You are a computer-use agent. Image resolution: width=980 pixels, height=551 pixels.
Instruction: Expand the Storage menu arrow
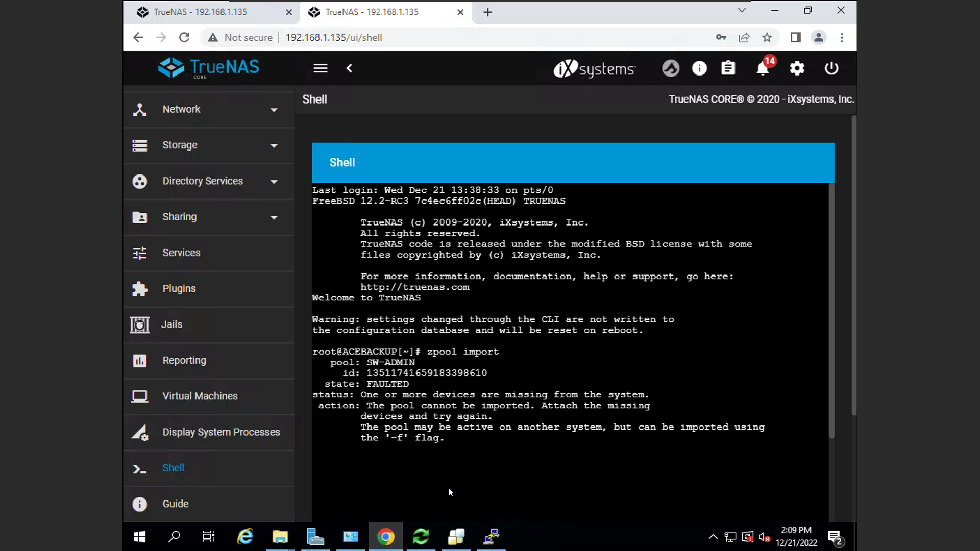274,146
